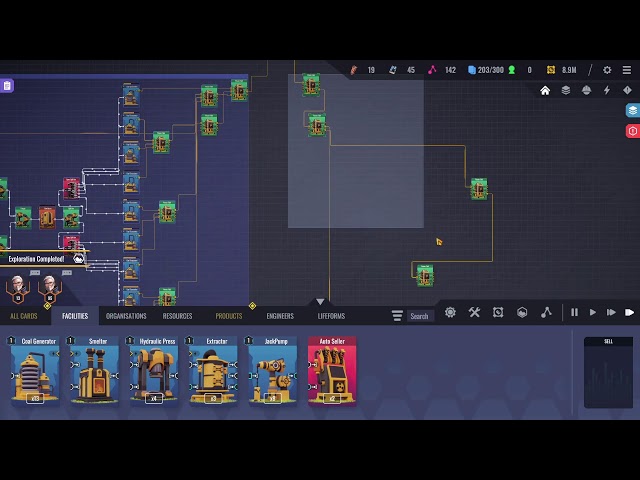The image size is (640, 480).
Task: Pause the game
Action: pyautogui.click(x=574, y=313)
